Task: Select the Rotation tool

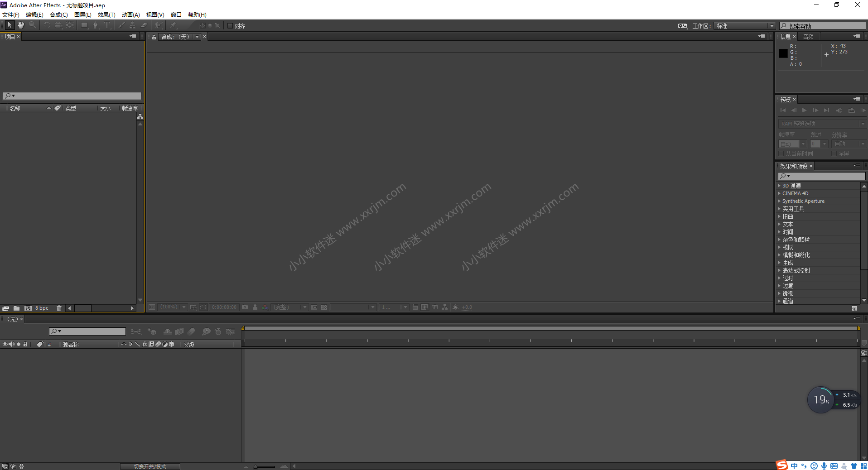Action: point(47,25)
